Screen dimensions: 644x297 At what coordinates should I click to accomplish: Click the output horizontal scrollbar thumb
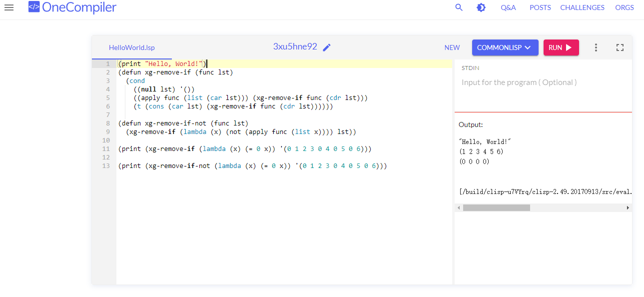(x=496, y=207)
